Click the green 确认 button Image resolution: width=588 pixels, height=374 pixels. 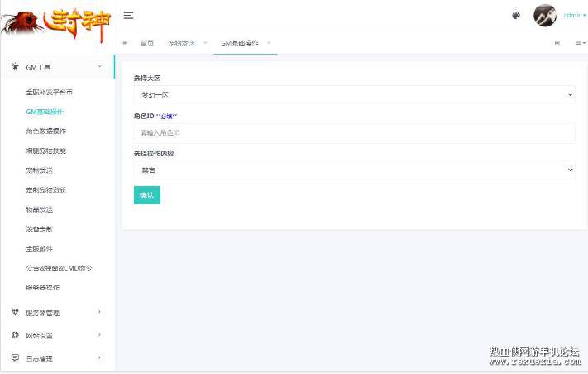click(147, 195)
